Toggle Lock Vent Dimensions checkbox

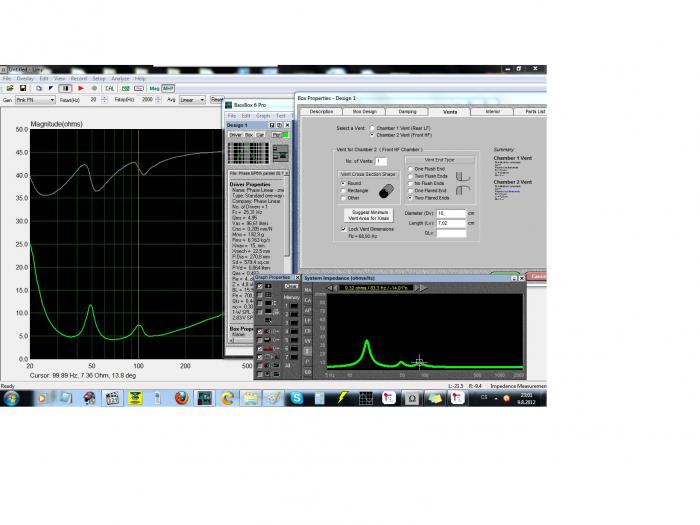(x=343, y=229)
